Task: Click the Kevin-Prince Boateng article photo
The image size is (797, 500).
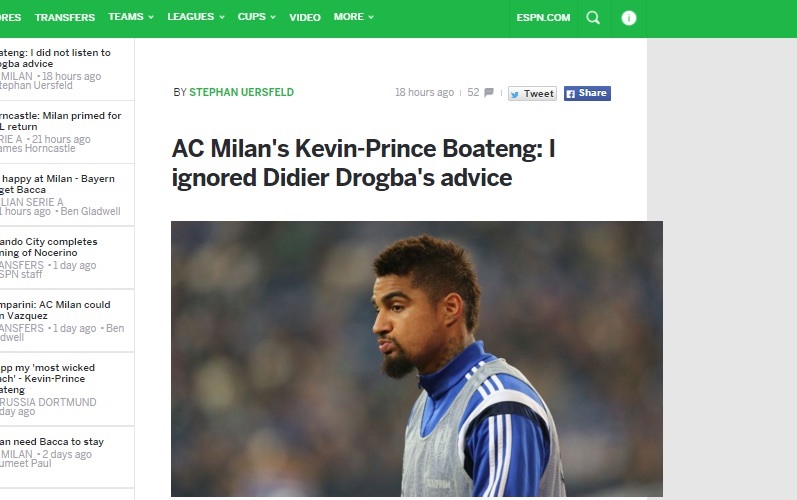Action: point(417,359)
